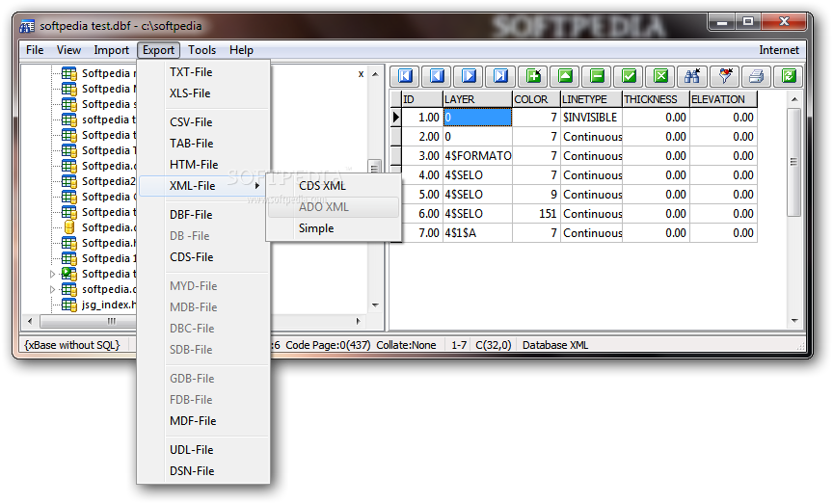Click the LINETYPE column header
The image size is (833, 504).
click(x=591, y=99)
